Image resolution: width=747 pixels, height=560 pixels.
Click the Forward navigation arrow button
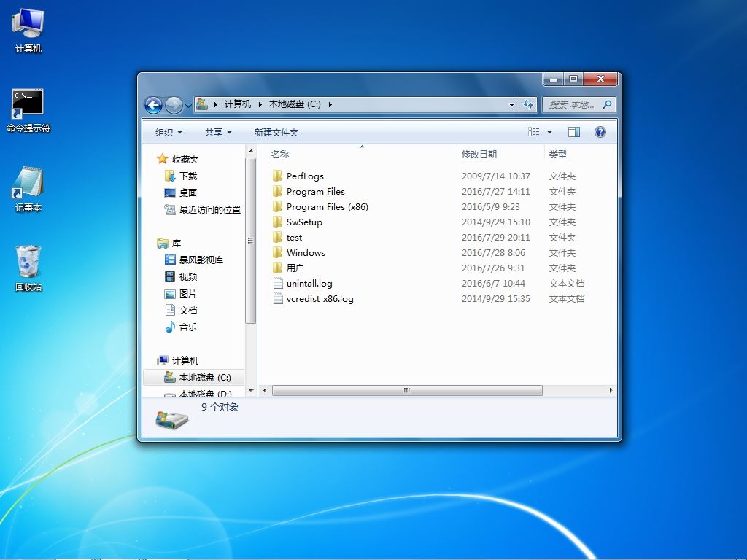tap(174, 105)
